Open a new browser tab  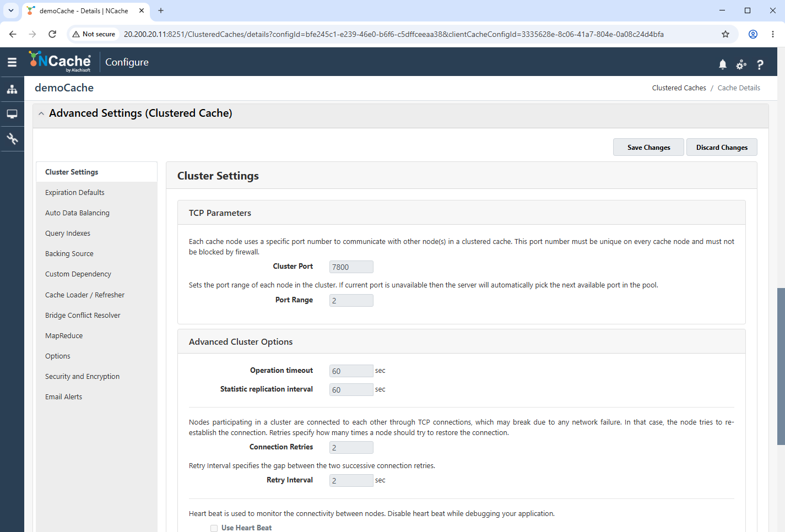pos(161,10)
